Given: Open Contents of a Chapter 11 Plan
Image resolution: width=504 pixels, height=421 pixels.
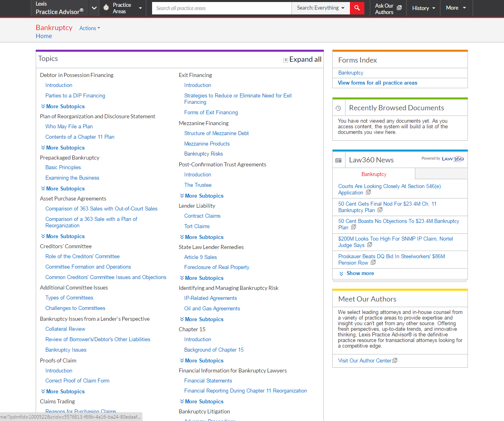Looking at the screenshot, I should coord(80,137).
